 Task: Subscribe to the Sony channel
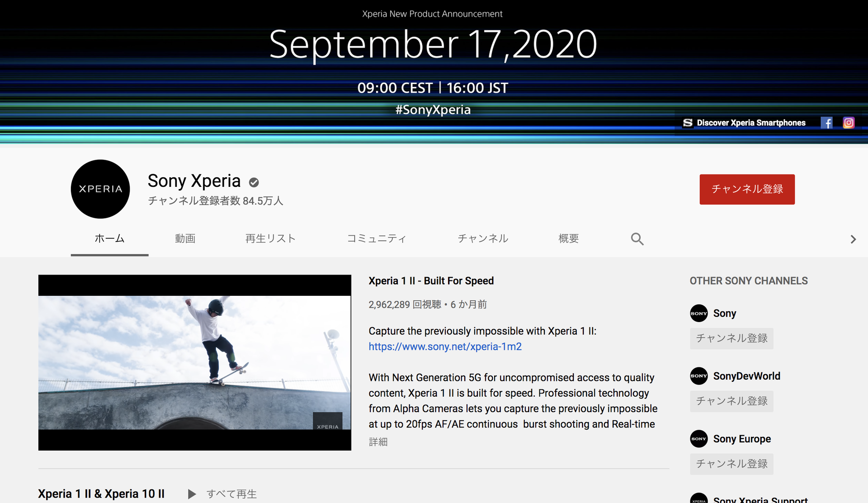point(731,338)
